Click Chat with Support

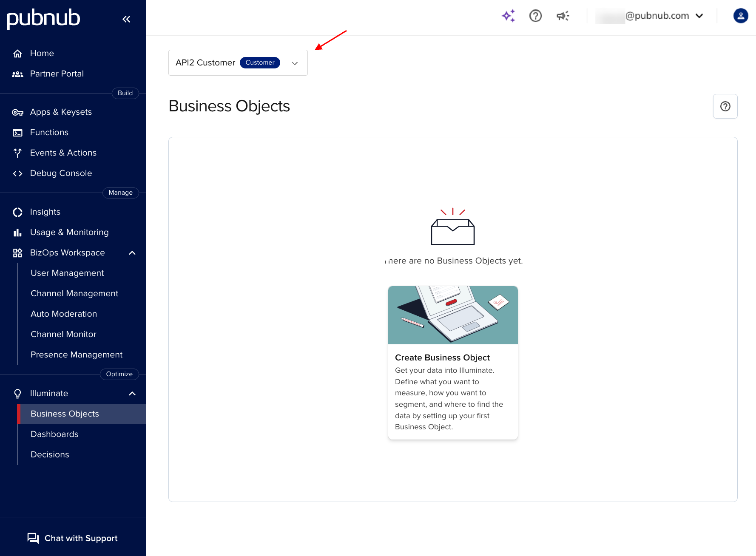click(x=73, y=538)
